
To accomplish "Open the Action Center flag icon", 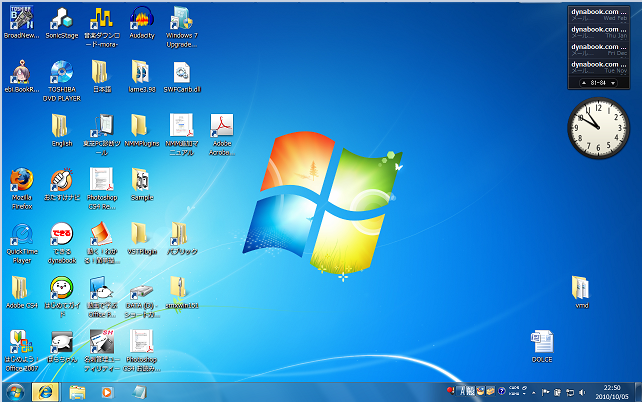I will (x=545, y=393).
